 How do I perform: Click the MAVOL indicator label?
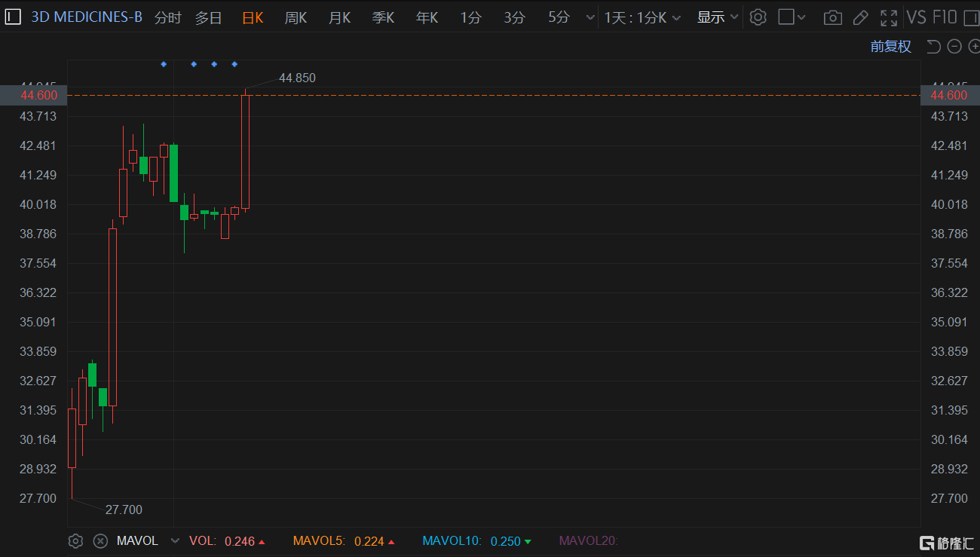point(137,541)
